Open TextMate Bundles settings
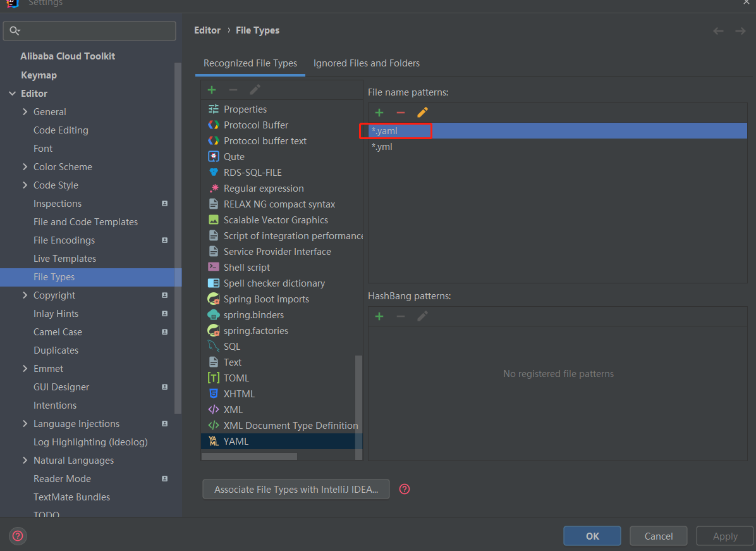 coord(72,497)
